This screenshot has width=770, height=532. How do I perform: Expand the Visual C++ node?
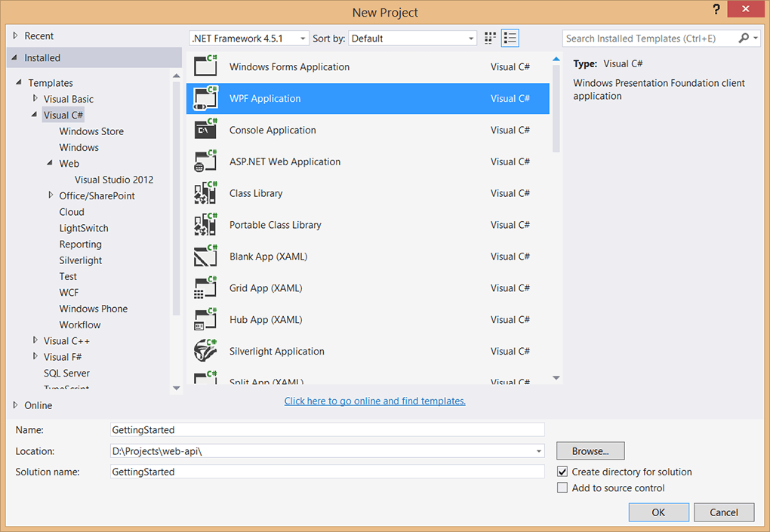pyautogui.click(x=35, y=340)
